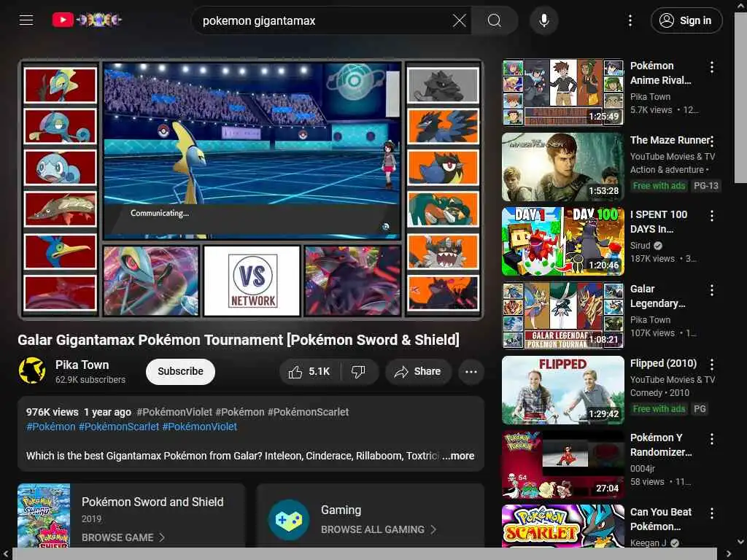Click the search magnifier button

point(495,20)
